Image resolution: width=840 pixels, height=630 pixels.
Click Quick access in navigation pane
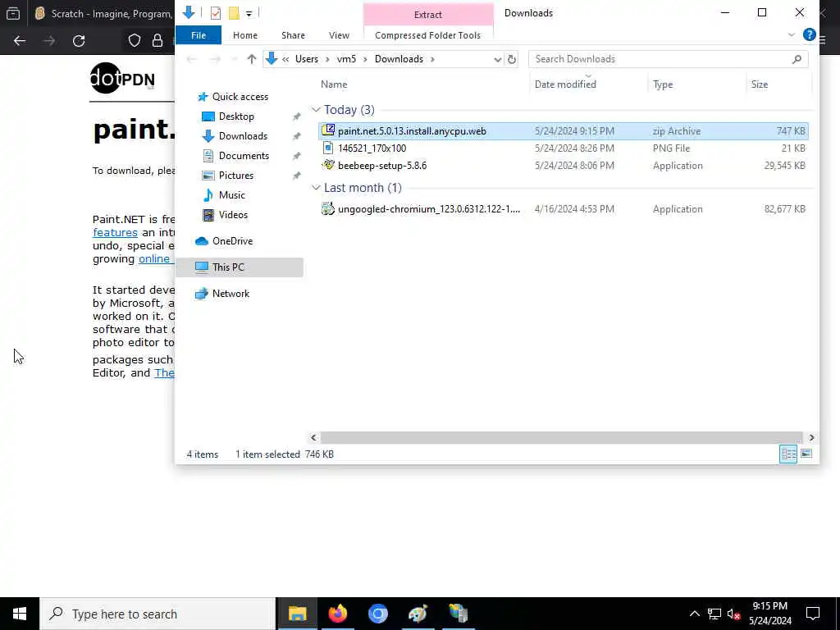pyautogui.click(x=240, y=97)
